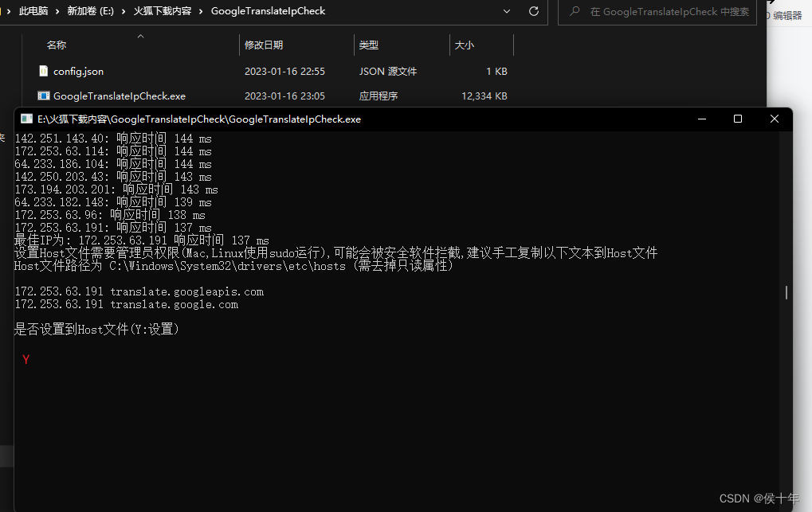The image size is (812, 512).
Task: Expand the chevron after 火狐下载内容 breadcrumb
Action: [x=201, y=11]
